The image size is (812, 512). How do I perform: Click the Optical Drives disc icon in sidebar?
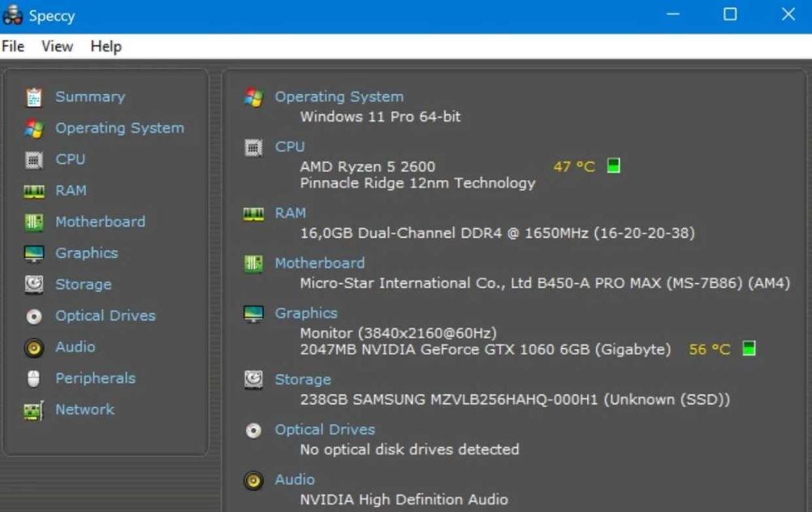pyautogui.click(x=34, y=316)
